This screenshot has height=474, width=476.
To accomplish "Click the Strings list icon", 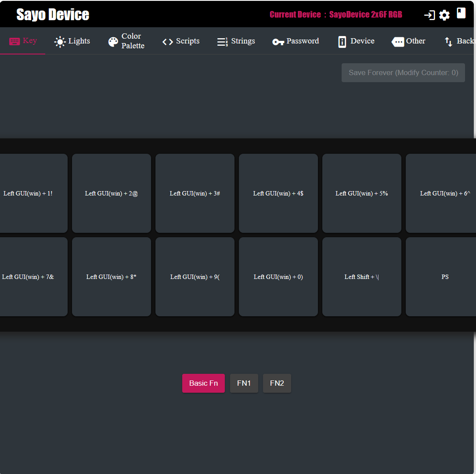I will [x=223, y=42].
